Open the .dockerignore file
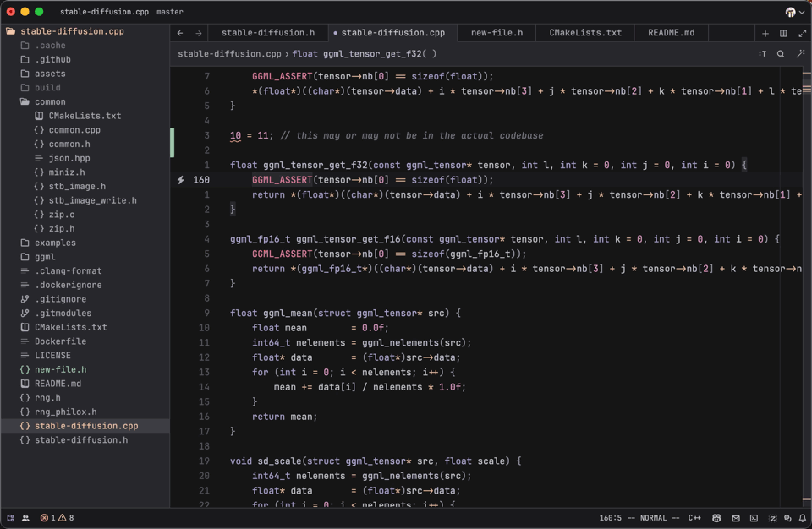This screenshot has height=529, width=812. (85, 286)
